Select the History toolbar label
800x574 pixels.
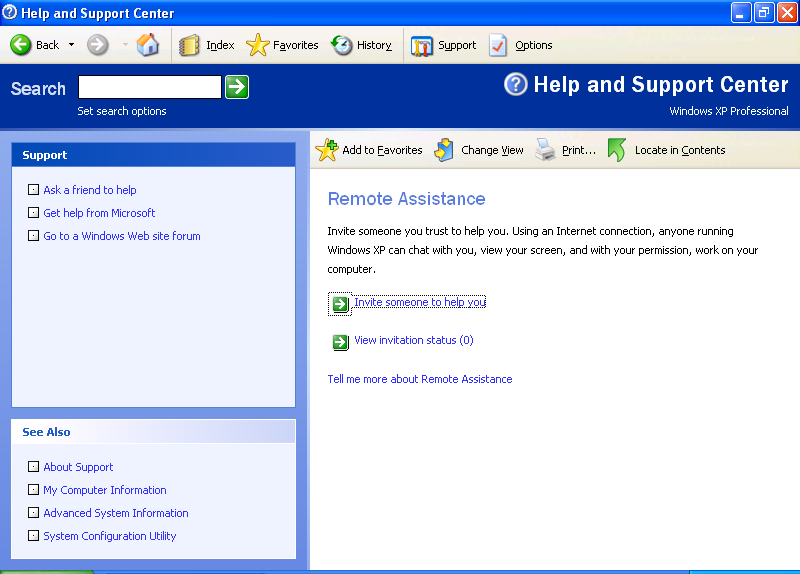click(x=374, y=45)
